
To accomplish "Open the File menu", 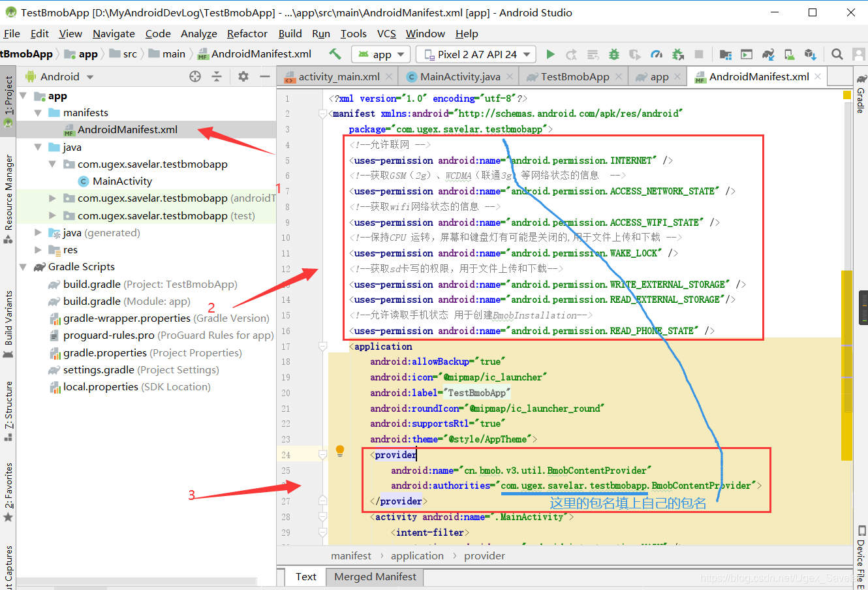I will pyautogui.click(x=12, y=34).
